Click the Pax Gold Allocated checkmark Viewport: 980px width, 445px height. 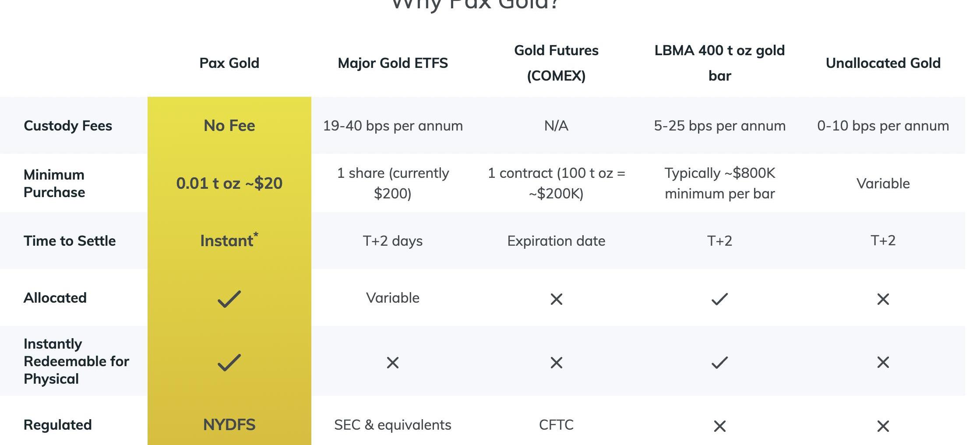(x=229, y=299)
